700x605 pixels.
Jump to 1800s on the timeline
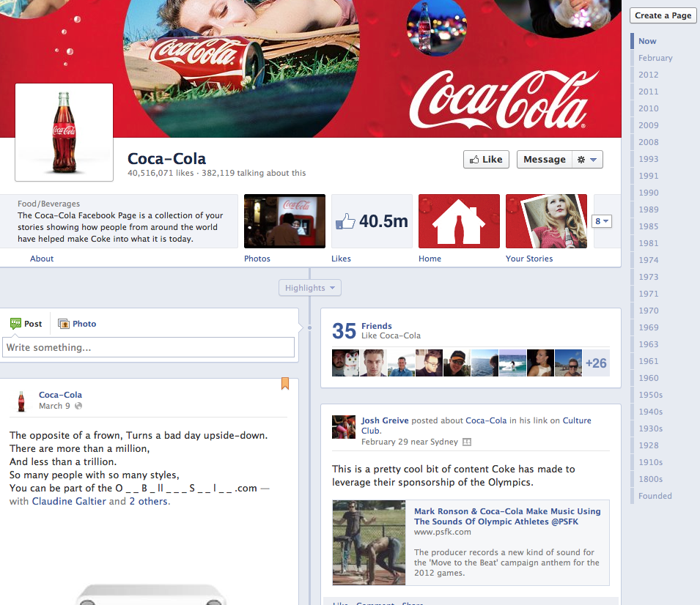click(x=650, y=479)
